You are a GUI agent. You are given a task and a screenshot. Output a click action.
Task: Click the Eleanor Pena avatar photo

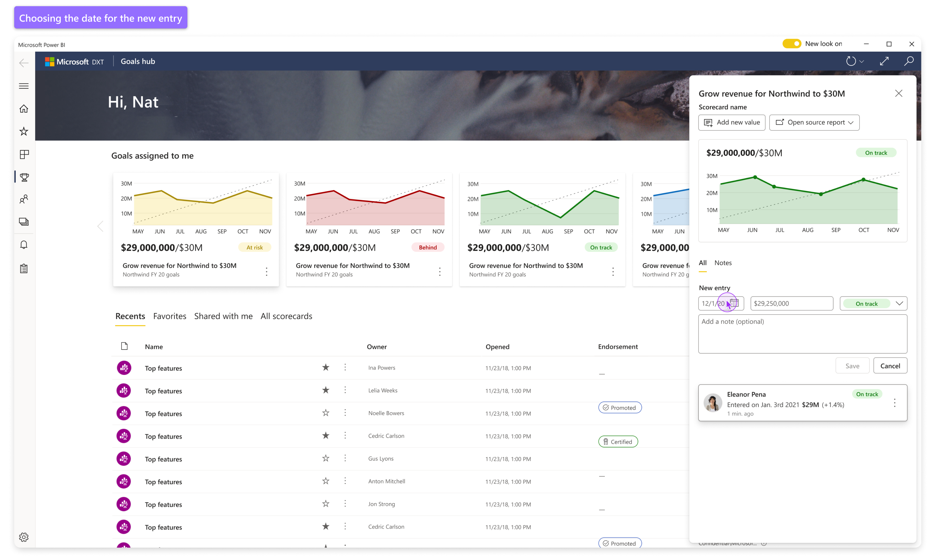713,403
